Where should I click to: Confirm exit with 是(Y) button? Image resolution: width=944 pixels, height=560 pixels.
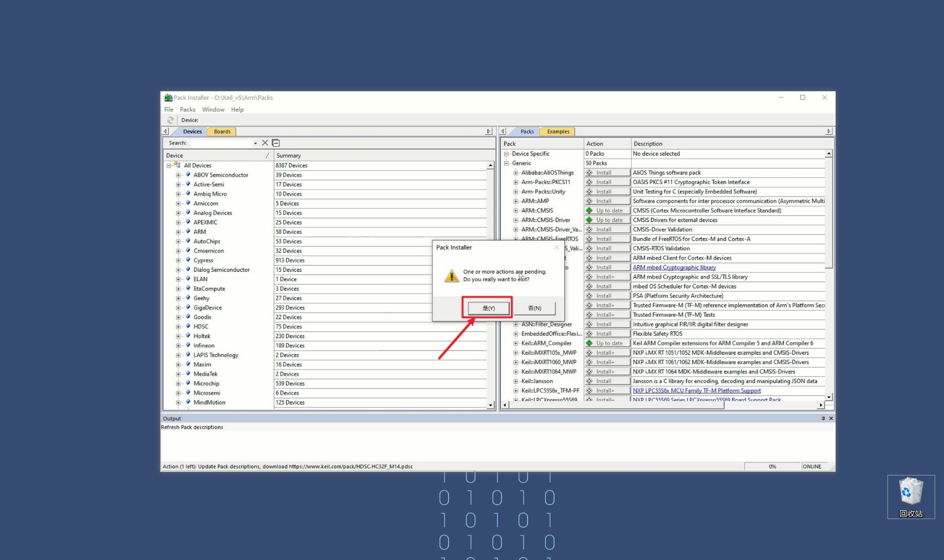pyautogui.click(x=489, y=308)
